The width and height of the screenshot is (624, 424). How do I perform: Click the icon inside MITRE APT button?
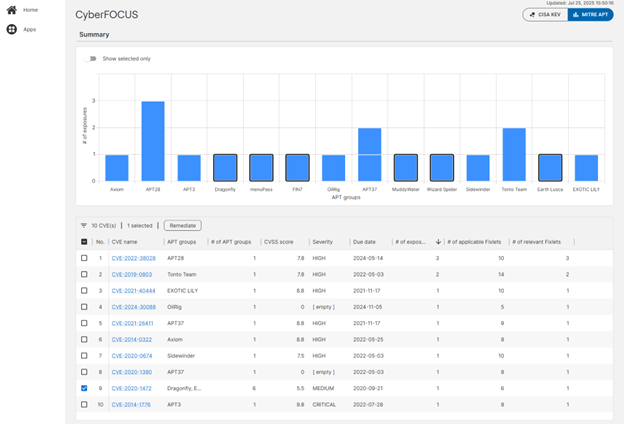point(575,15)
